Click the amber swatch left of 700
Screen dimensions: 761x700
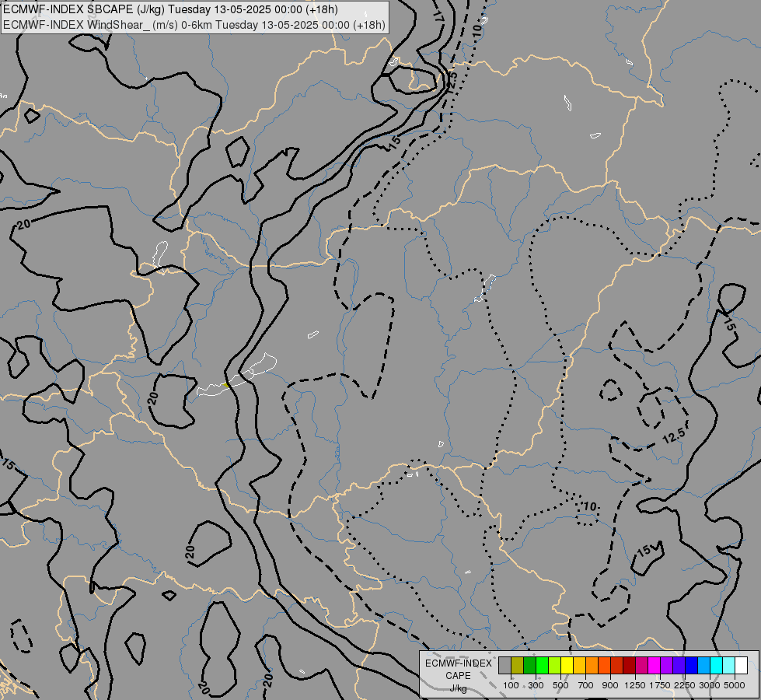click(579, 665)
